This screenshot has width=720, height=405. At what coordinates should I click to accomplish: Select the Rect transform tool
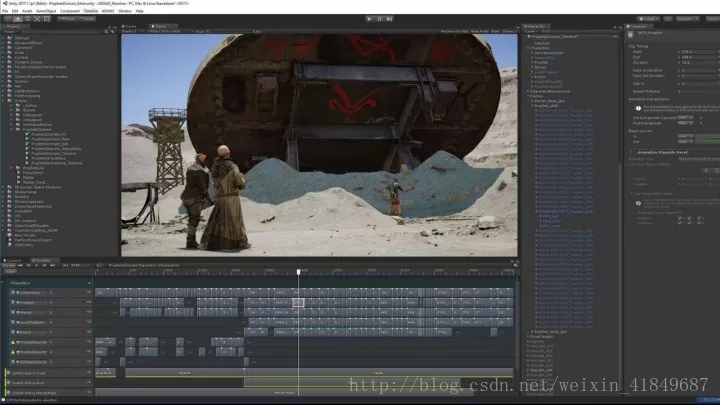coord(46,19)
